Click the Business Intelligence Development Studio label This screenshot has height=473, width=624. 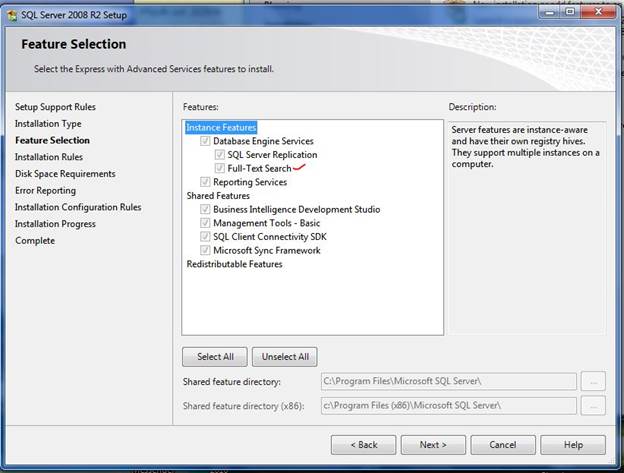click(296, 209)
